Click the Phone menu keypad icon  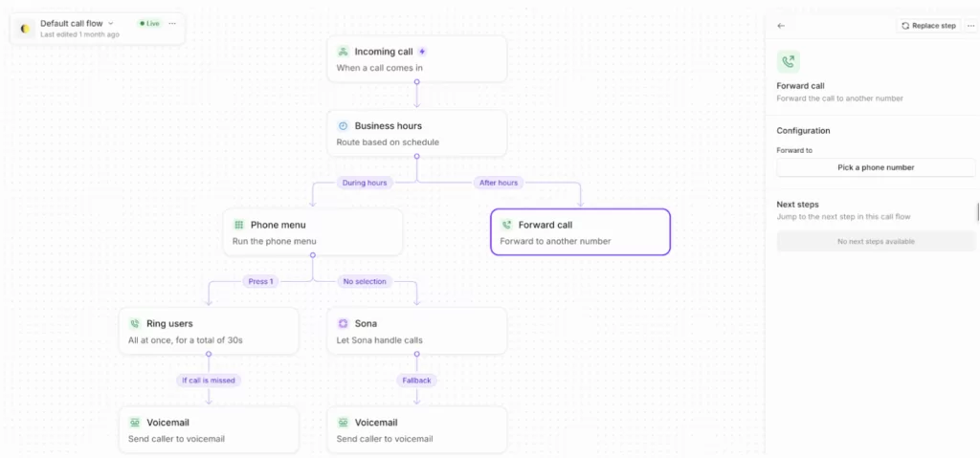click(239, 225)
